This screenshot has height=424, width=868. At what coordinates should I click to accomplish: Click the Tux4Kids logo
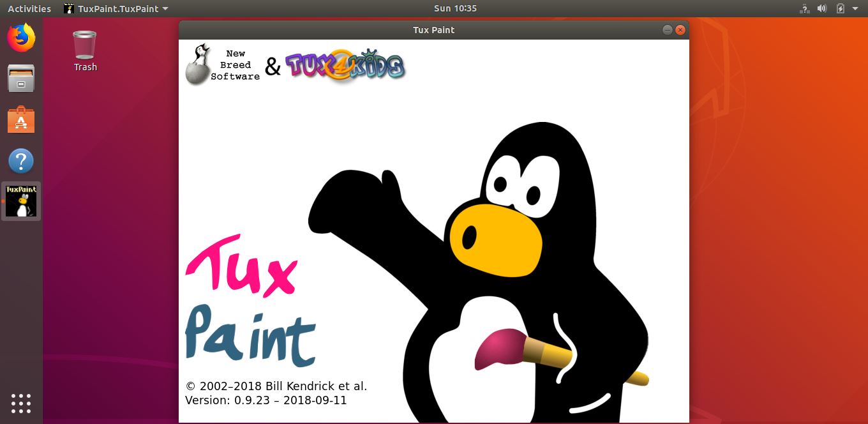point(345,66)
